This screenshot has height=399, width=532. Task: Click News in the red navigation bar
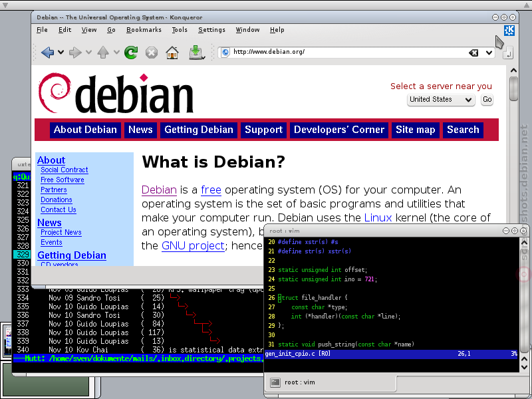(x=140, y=130)
